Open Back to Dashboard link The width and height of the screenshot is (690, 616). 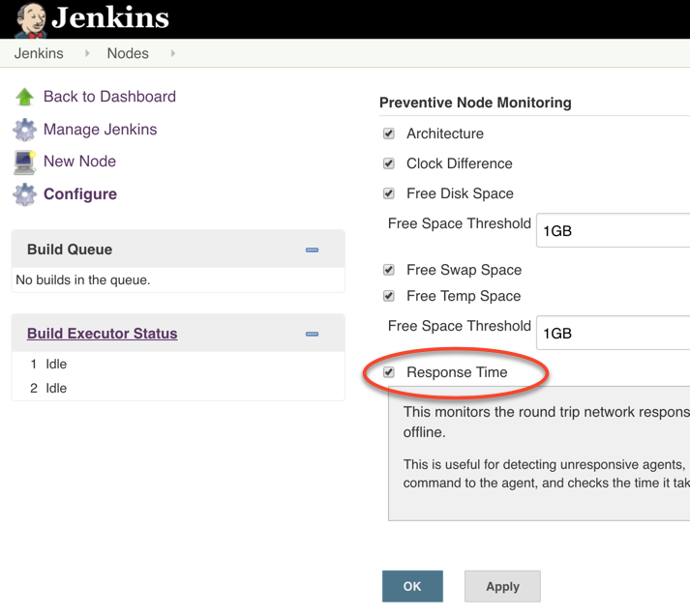(109, 97)
